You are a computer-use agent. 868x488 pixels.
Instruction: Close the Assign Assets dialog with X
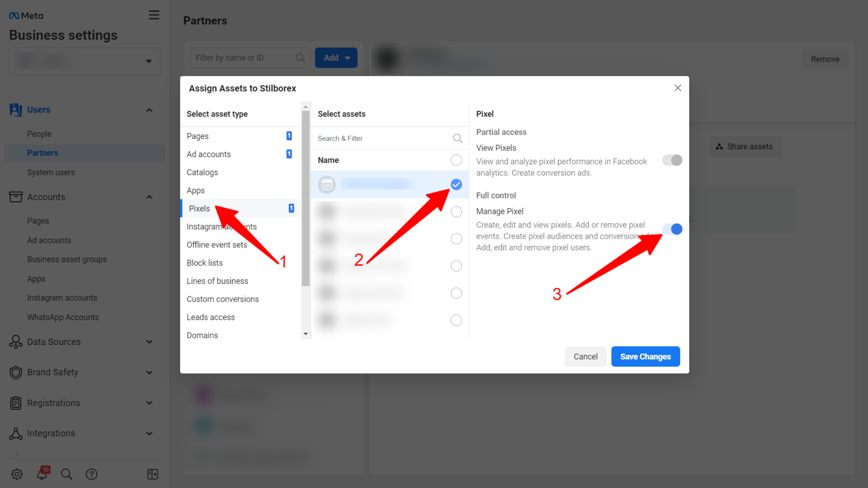[678, 88]
